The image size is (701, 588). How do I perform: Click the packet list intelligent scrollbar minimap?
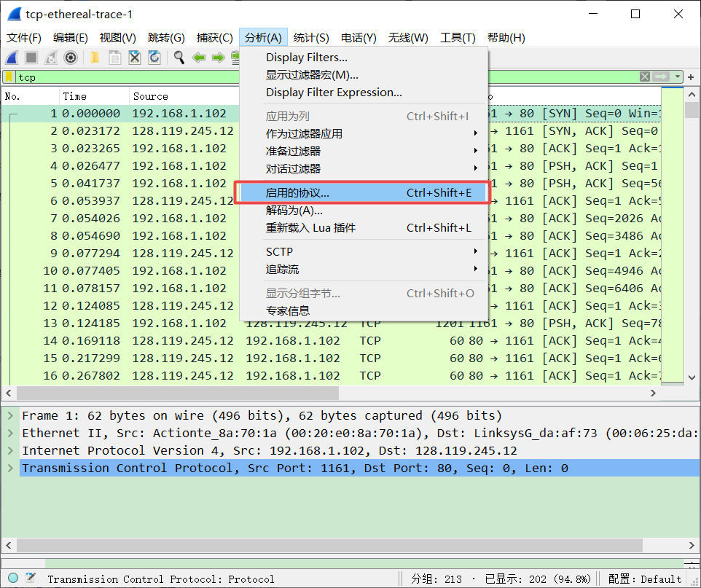[x=673, y=235]
